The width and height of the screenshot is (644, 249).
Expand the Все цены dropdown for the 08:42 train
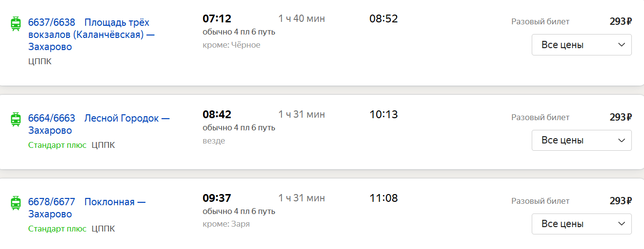point(581,140)
